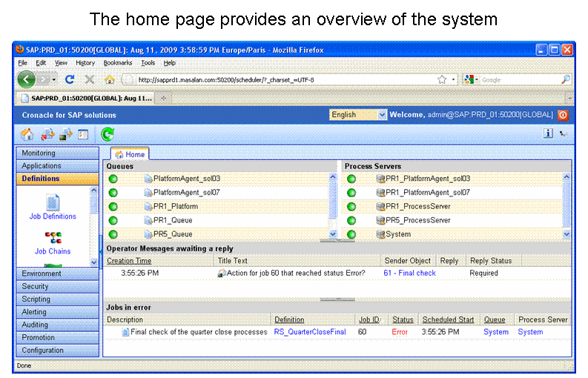Viewport: 588px width, 378px height.
Task: Click the Job Definitions icon
Action: (x=53, y=202)
